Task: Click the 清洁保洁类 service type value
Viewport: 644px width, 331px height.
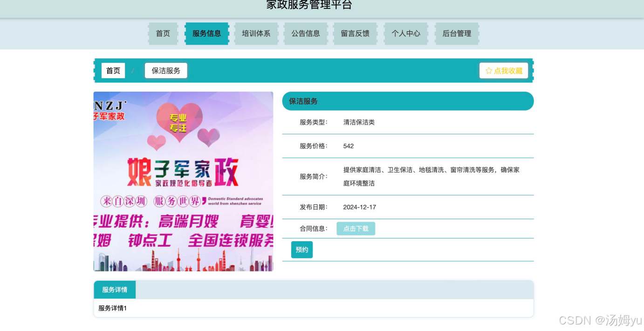Action: point(359,122)
